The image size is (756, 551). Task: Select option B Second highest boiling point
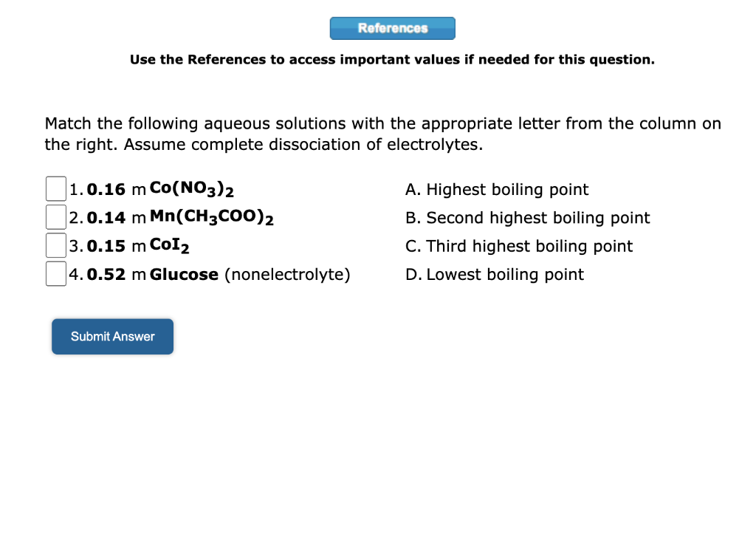528,218
